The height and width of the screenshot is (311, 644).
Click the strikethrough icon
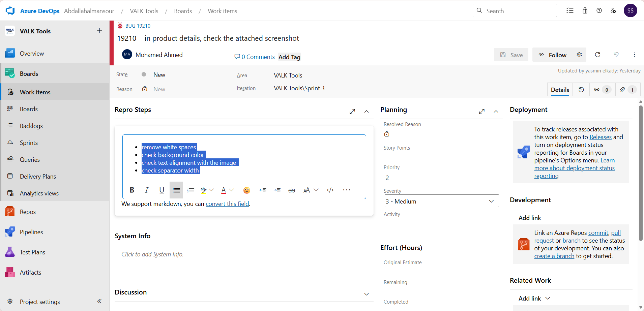tap(292, 190)
